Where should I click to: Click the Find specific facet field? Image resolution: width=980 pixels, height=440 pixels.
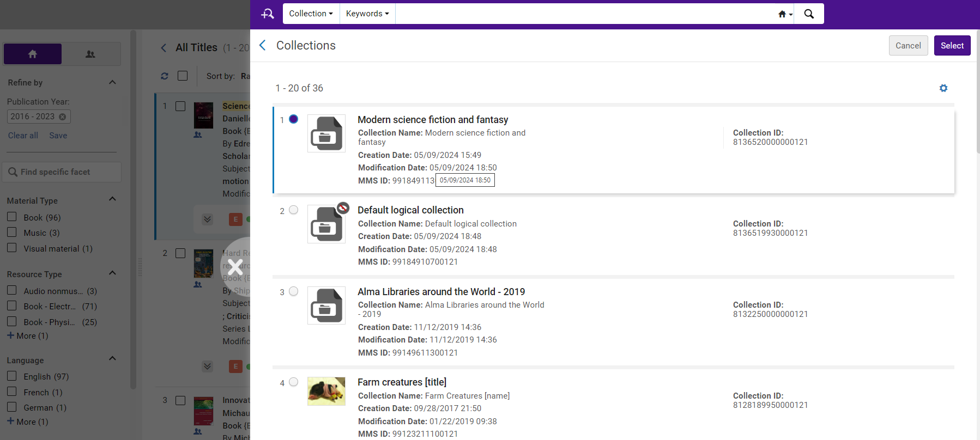pyautogui.click(x=62, y=172)
